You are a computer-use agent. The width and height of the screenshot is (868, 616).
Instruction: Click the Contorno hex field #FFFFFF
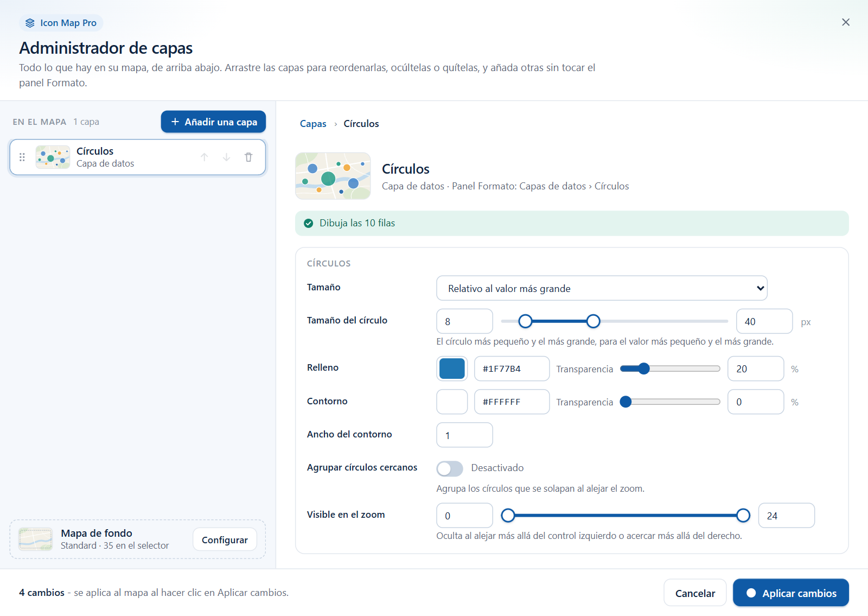pos(512,402)
